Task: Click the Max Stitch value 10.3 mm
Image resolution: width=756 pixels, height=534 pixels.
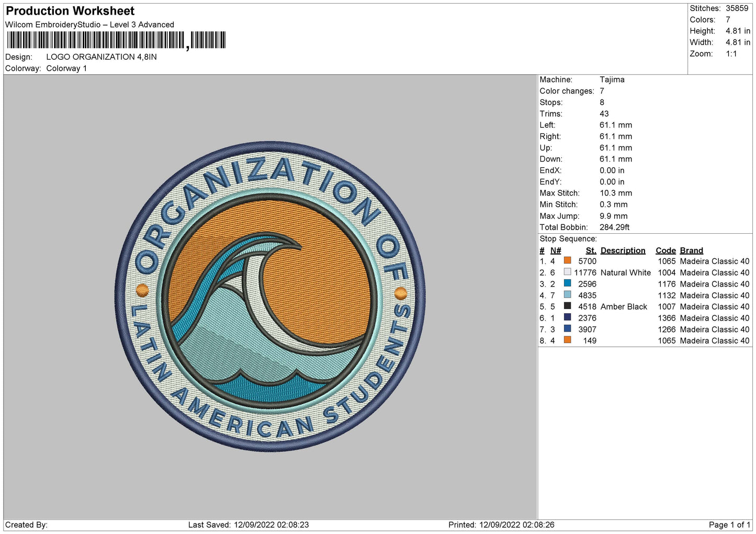Action: [x=616, y=193]
